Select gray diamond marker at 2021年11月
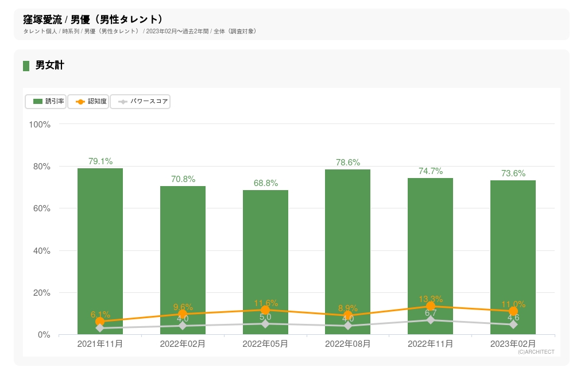The image size is (588, 375). point(100,328)
